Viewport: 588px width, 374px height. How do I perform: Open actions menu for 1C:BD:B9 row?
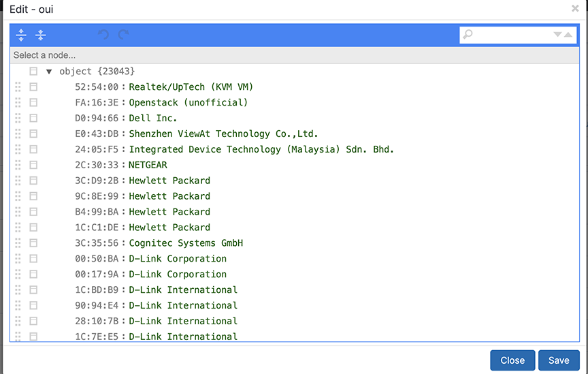tap(33, 290)
